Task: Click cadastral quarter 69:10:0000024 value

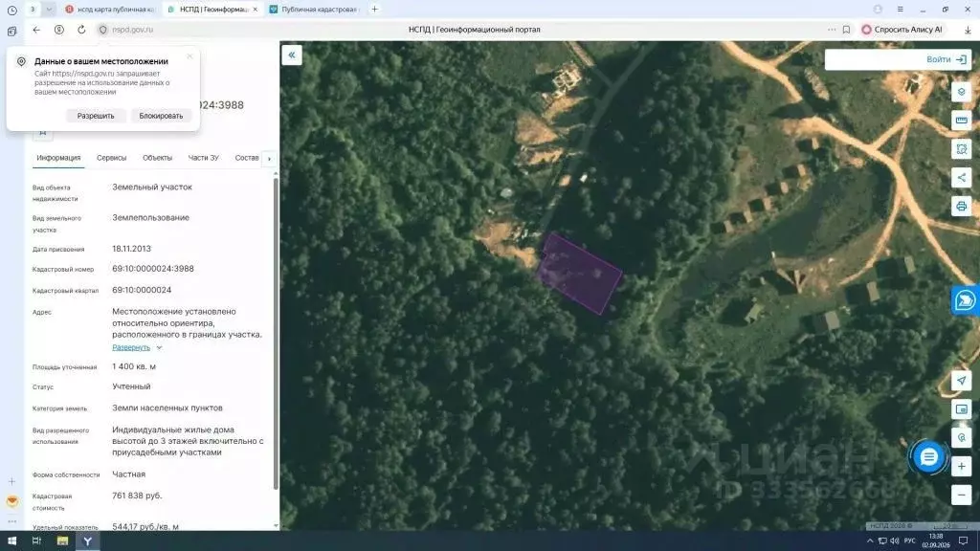Action: [x=142, y=290]
